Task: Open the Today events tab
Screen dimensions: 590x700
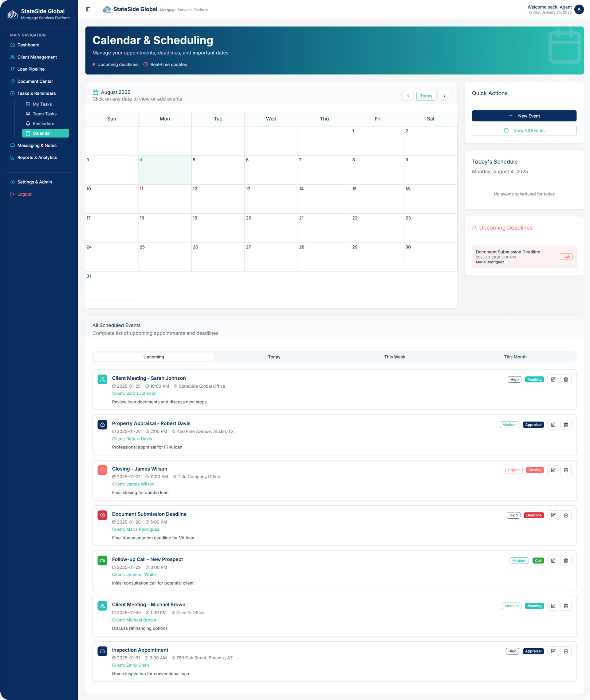Action: point(274,357)
